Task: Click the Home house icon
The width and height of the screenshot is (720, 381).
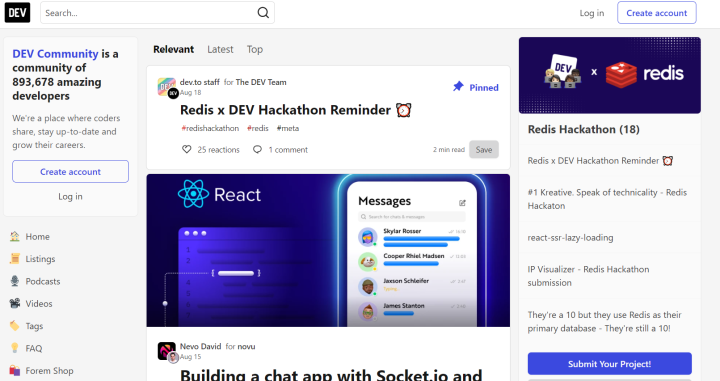Action: [15, 236]
